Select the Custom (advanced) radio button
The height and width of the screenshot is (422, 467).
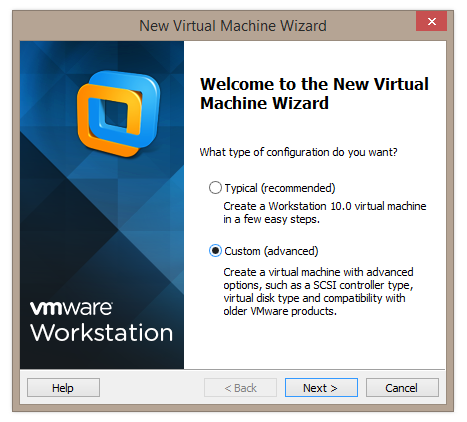pyautogui.click(x=215, y=251)
